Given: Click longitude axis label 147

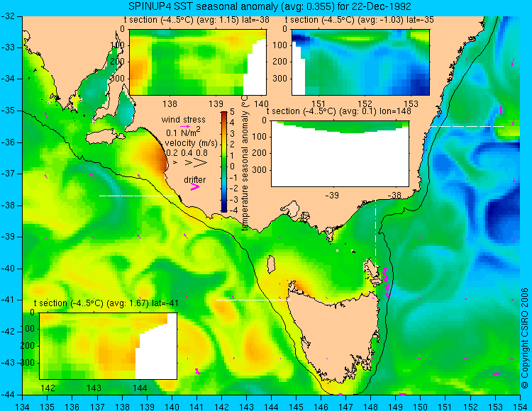Looking at the screenshot, I should [345, 407].
